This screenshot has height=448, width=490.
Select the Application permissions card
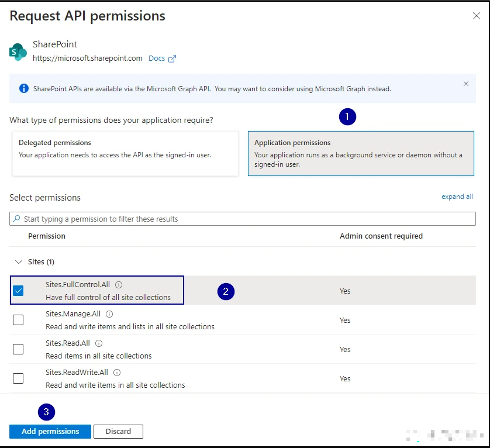point(361,153)
